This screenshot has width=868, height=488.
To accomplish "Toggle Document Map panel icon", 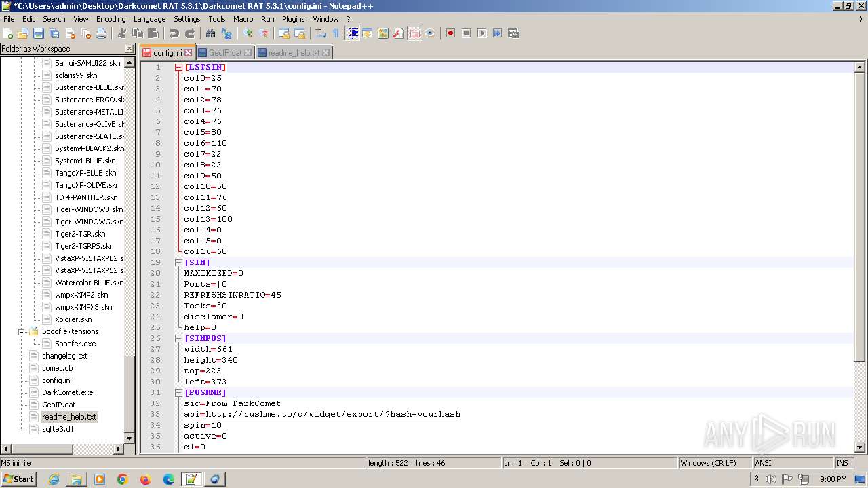I will click(383, 33).
